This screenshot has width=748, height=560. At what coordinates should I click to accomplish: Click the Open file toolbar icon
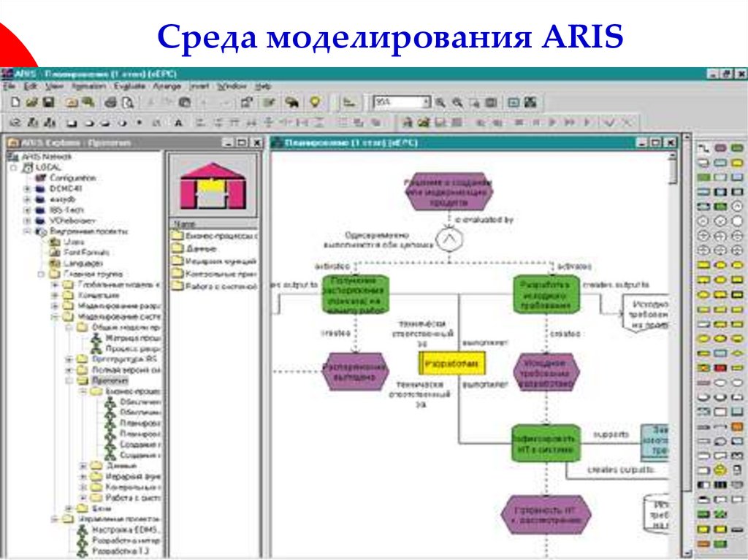(x=32, y=102)
